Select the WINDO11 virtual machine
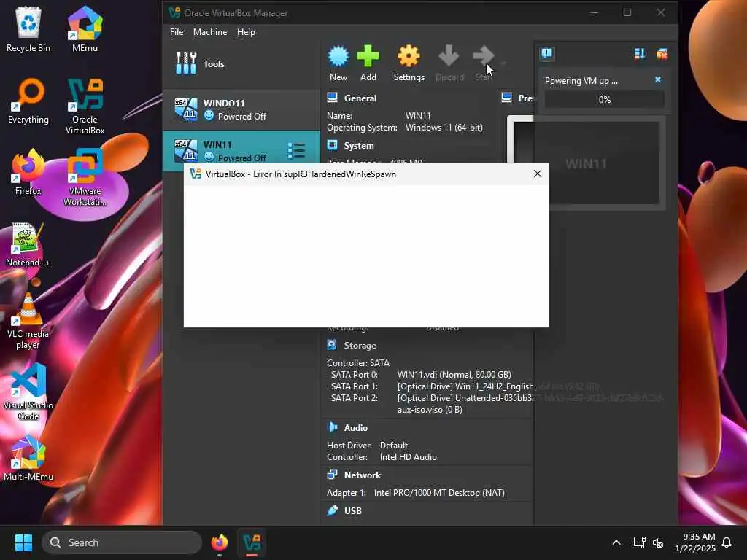This screenshot has height=560, width=747. coord(241,109)
